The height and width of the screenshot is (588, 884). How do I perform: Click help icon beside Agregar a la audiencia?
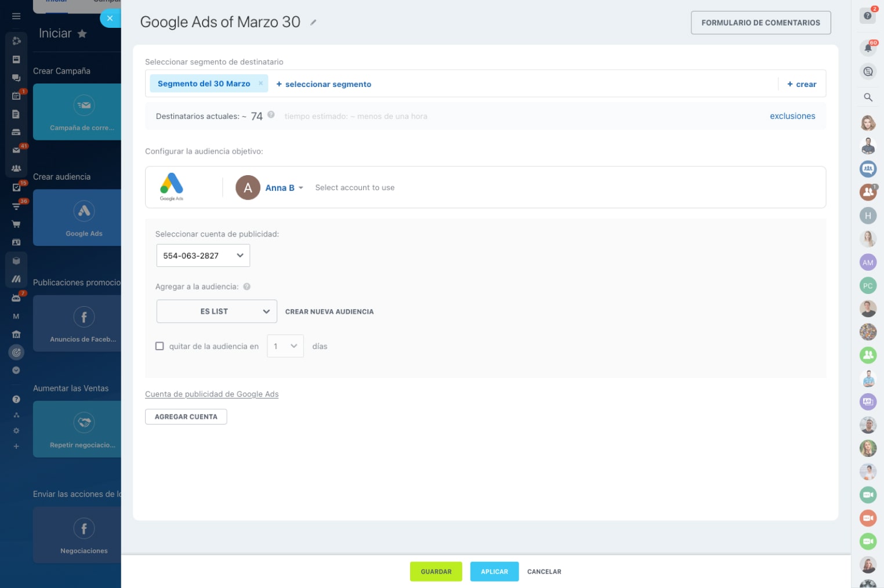coord(247,286)
